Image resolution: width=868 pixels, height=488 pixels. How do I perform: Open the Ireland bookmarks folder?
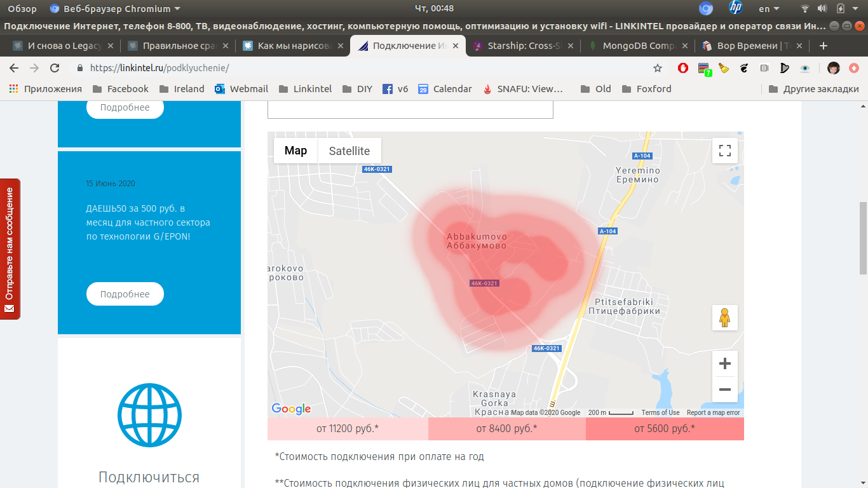click(x=182, y=89)
